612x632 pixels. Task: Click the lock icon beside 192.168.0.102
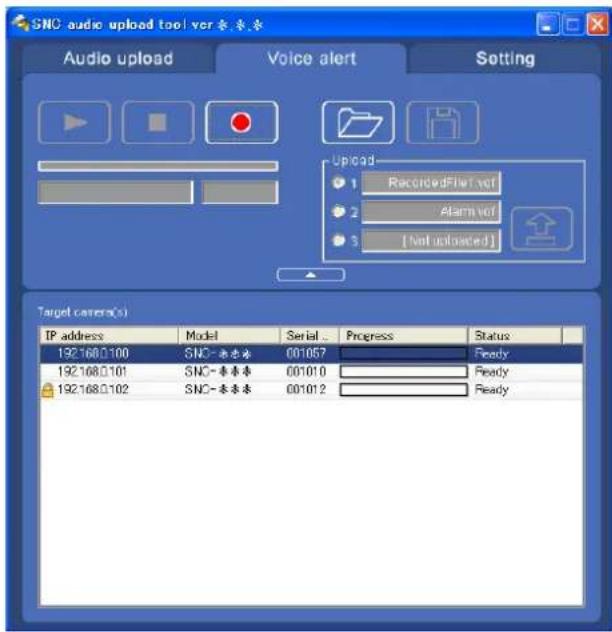coord(48,390)
